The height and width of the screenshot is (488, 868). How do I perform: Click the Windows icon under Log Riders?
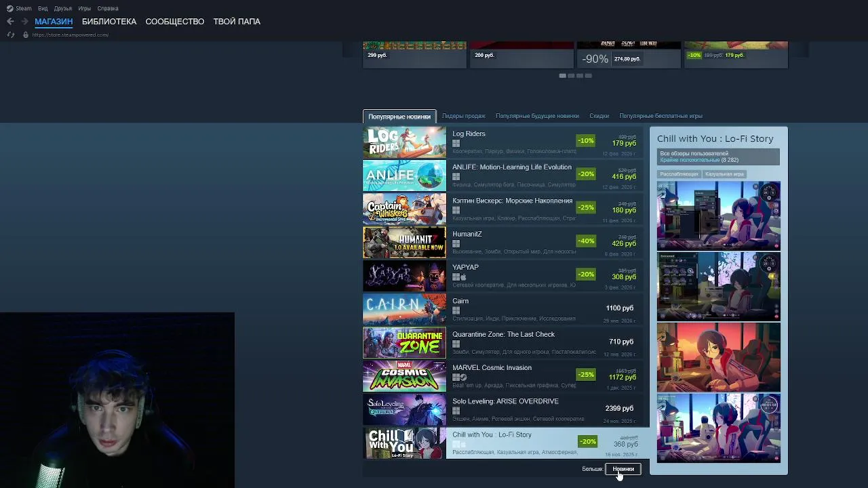point(456,143)
